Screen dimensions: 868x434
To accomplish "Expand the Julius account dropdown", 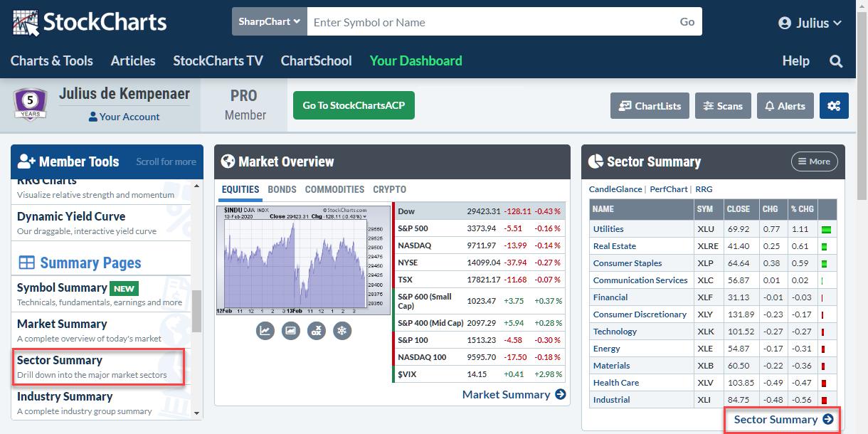I will [810, 23].
